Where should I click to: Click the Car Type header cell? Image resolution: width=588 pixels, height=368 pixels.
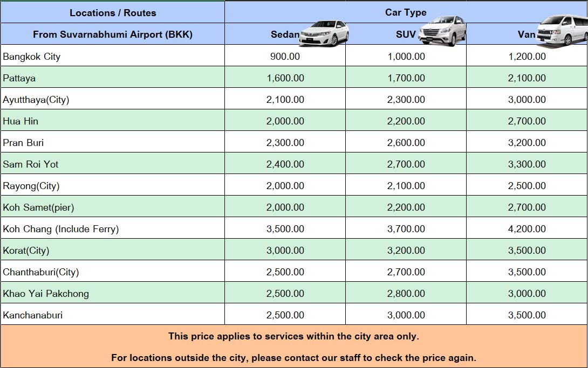click(406, 12)
